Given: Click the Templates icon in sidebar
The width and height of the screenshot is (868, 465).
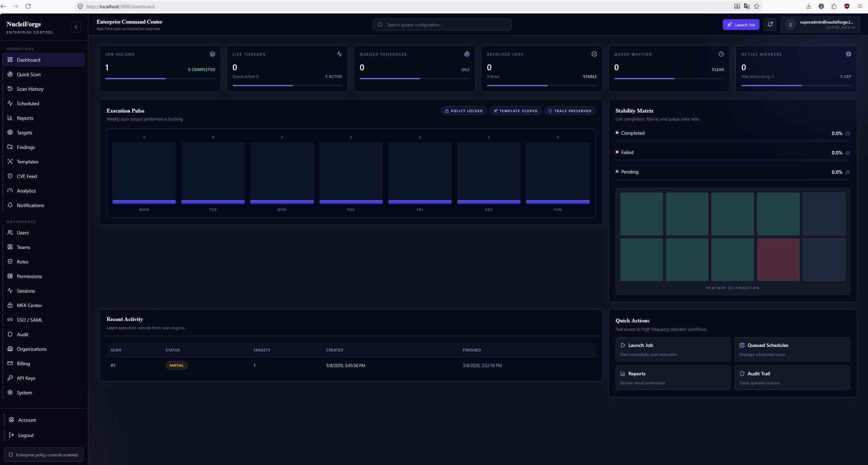Looking at the screenshot, I should coord(10,161).
